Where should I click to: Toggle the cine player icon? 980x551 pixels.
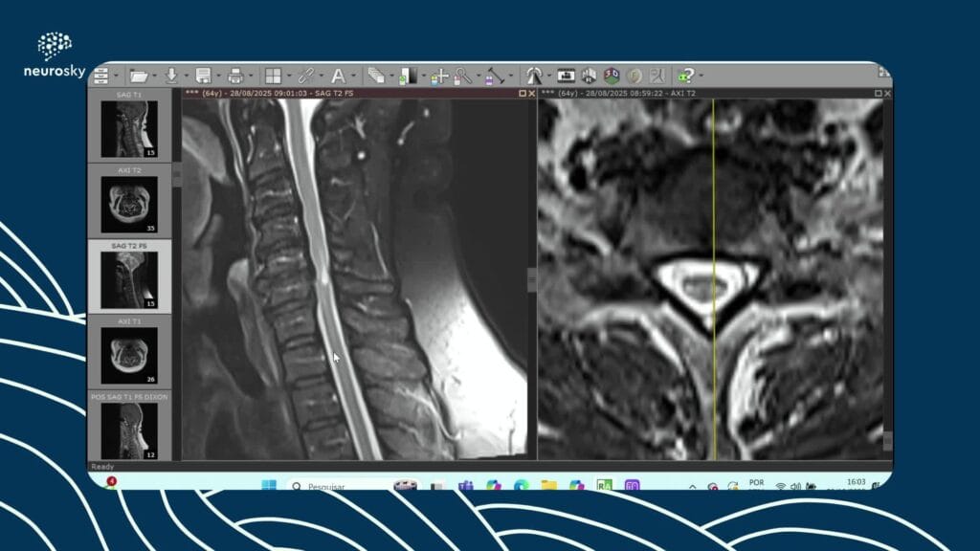coord(566,76)
